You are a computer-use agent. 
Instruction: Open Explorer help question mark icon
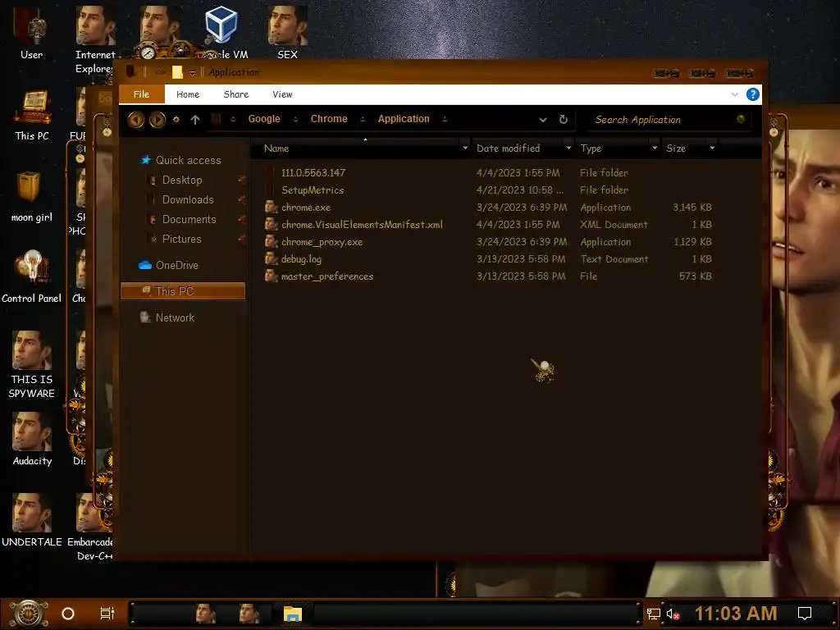tap(753, 94)
